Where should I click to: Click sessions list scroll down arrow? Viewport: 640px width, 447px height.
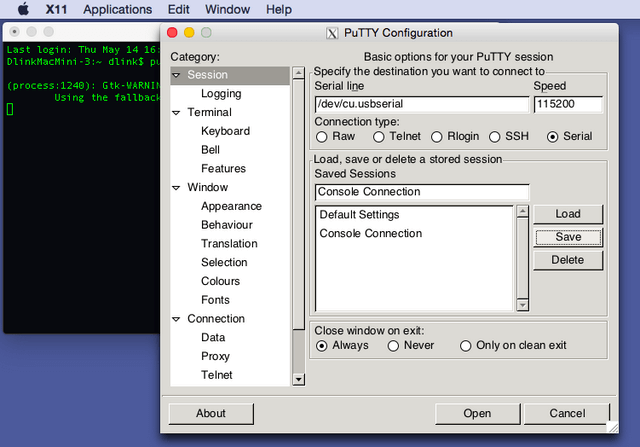click(x=522, y=305)
